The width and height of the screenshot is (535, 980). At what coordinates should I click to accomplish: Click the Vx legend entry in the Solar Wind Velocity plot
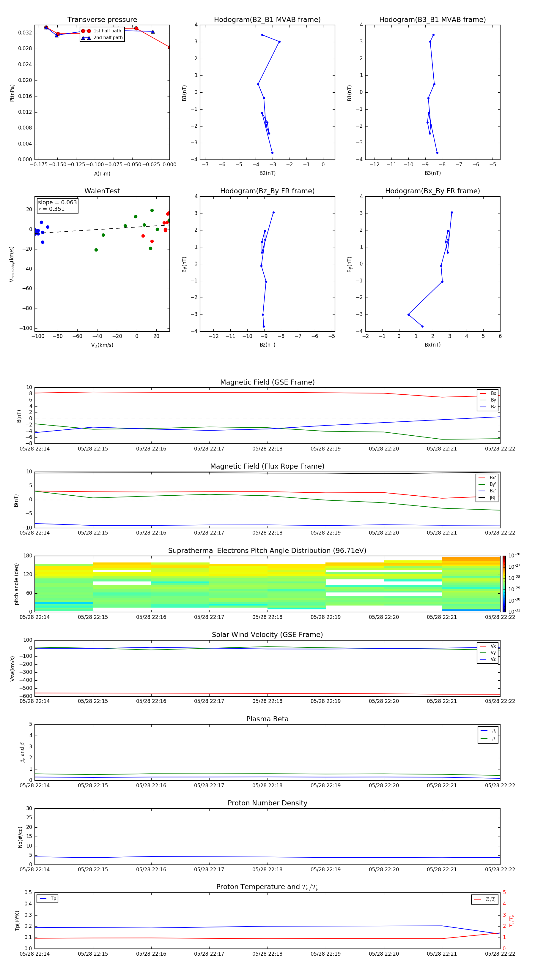pyautogui.click(x=488, y=646)
